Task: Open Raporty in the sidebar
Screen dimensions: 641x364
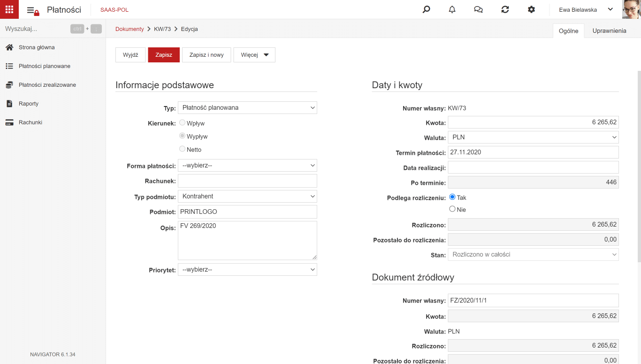Action: (29, 104)
